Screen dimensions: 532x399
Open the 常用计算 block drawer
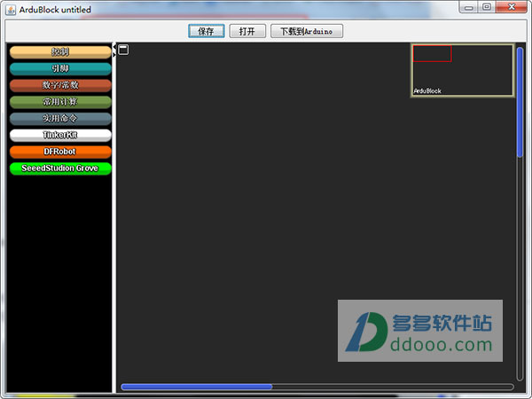[60, 102]
